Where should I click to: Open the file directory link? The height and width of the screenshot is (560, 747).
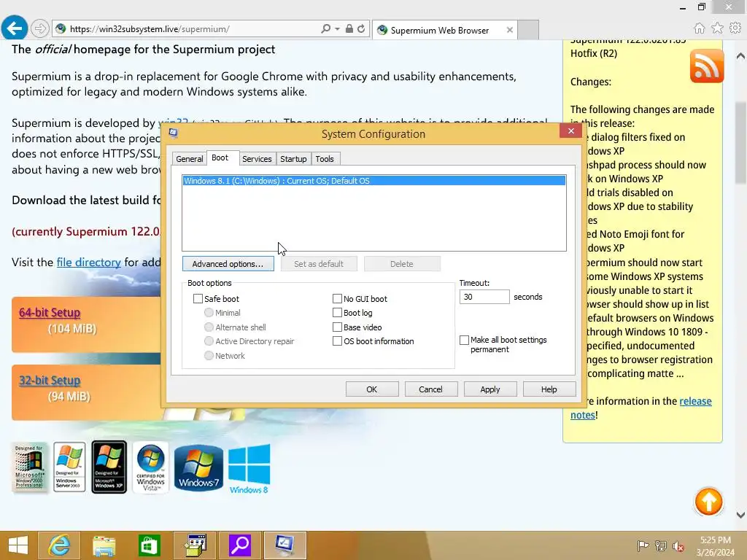click(88, 262)
